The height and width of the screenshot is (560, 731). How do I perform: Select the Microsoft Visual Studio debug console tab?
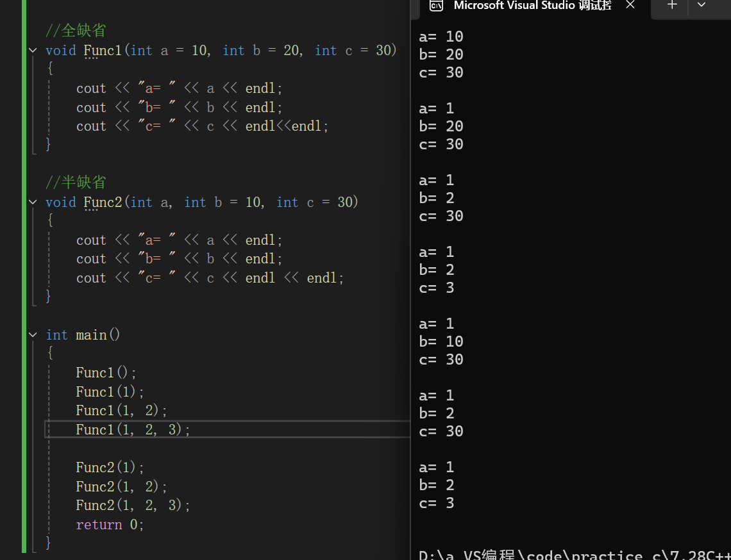pos(532,6)
